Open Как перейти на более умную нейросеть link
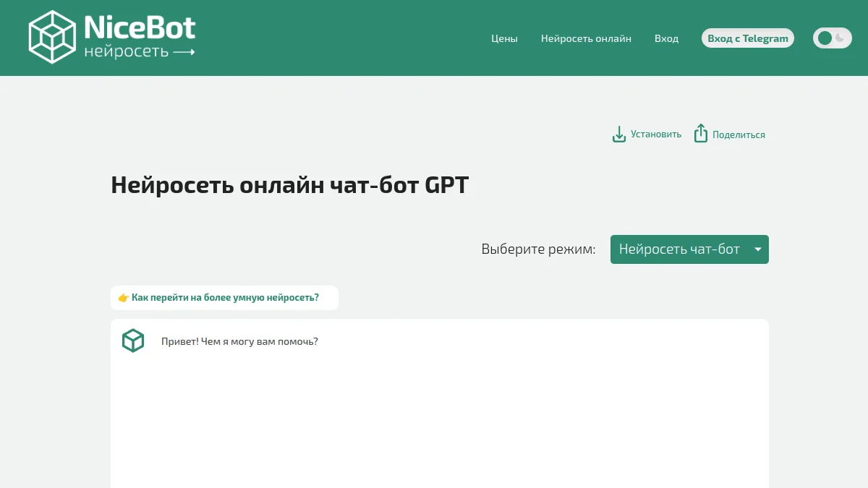This screenshot has width=868, height=488. click(225, 297)
